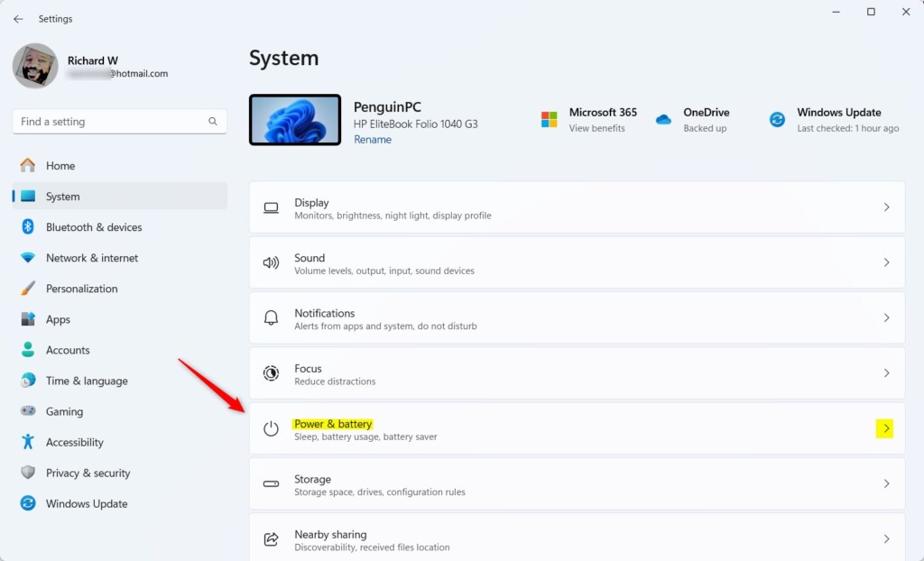The width and height of the screenshot is (924, 561).
Task: Click the Richard W profile picture
Action: [35, 66]
